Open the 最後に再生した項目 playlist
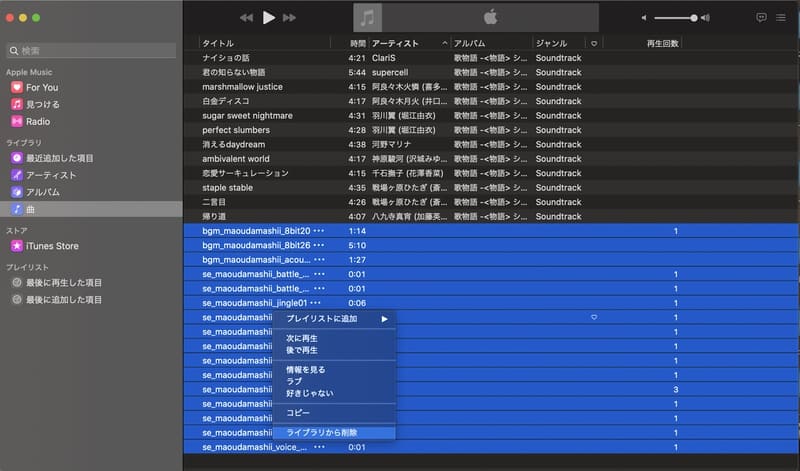800x471 pixels. coord(64,283)
